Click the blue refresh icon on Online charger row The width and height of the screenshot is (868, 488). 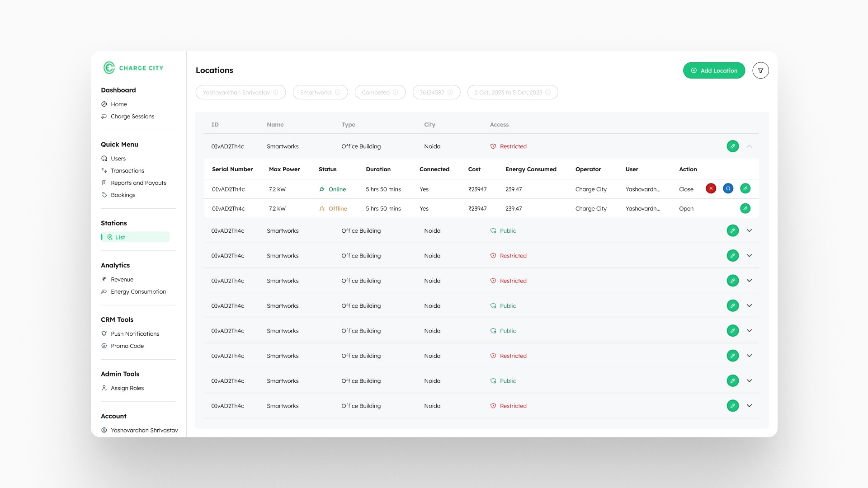point(728,188)
